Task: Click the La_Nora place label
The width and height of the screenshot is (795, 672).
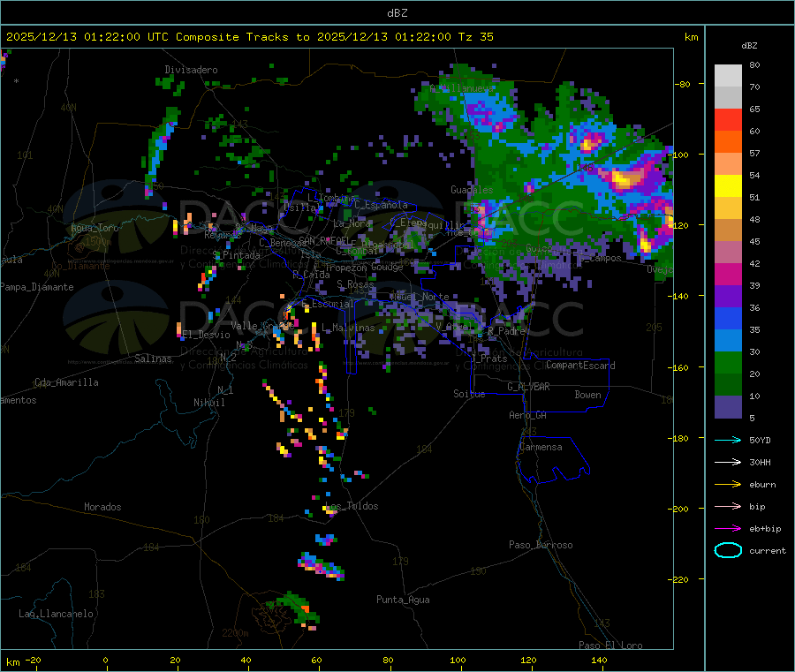Action: coord(352,223)
